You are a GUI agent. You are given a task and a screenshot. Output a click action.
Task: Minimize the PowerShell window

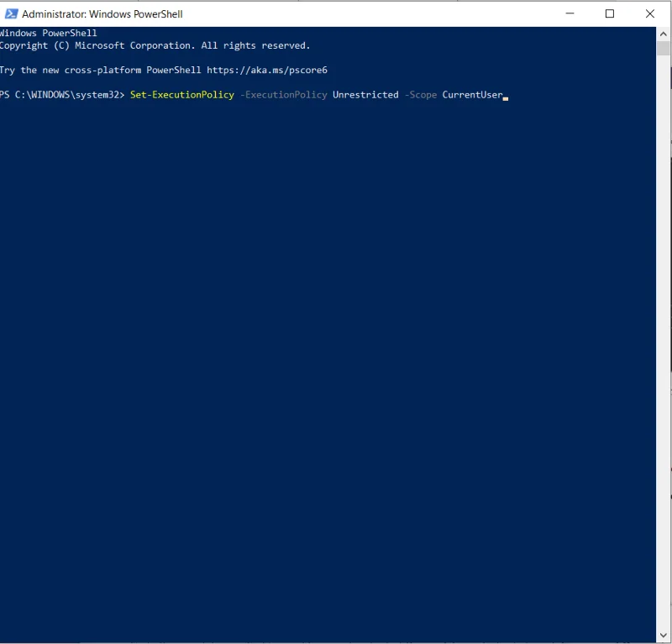point(570,13)
